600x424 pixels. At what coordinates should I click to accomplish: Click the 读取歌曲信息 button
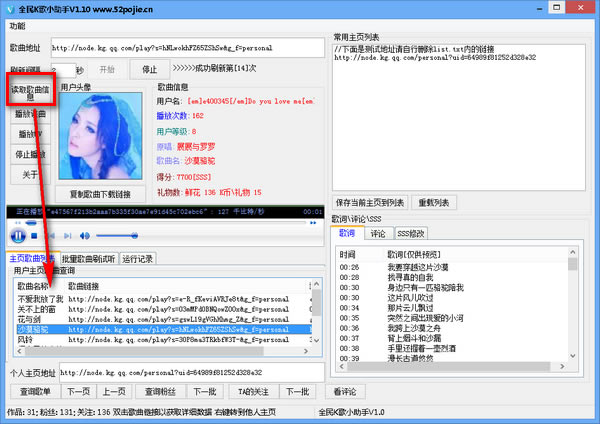[x=29, y=92]
